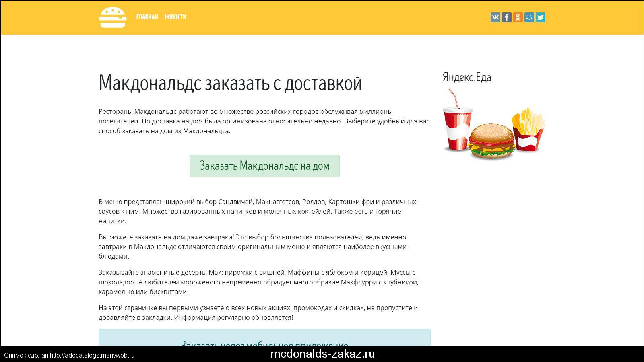Click the paragraph starting Заказывайте знаменитые десерты
644x362 pixels.
[259, 282]
